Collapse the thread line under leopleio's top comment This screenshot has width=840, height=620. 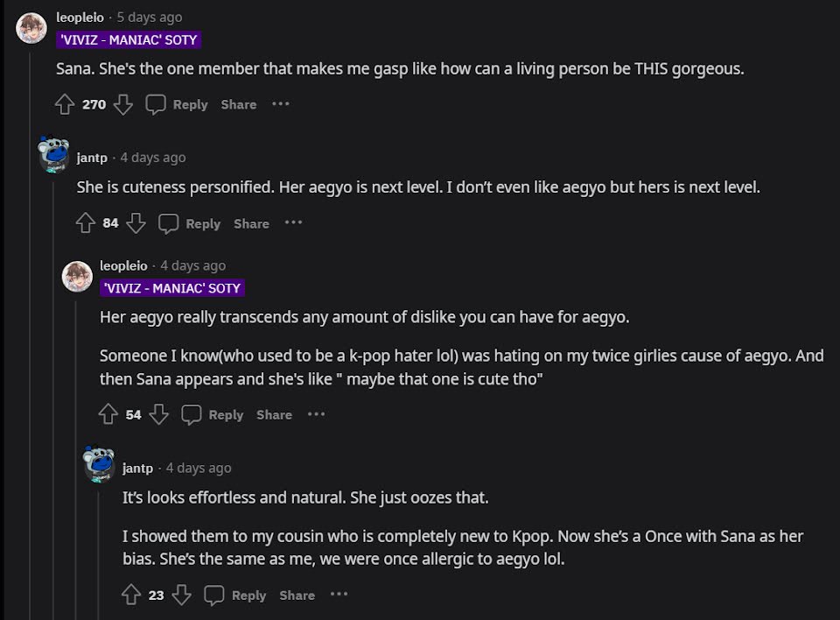tap(31, 263)
